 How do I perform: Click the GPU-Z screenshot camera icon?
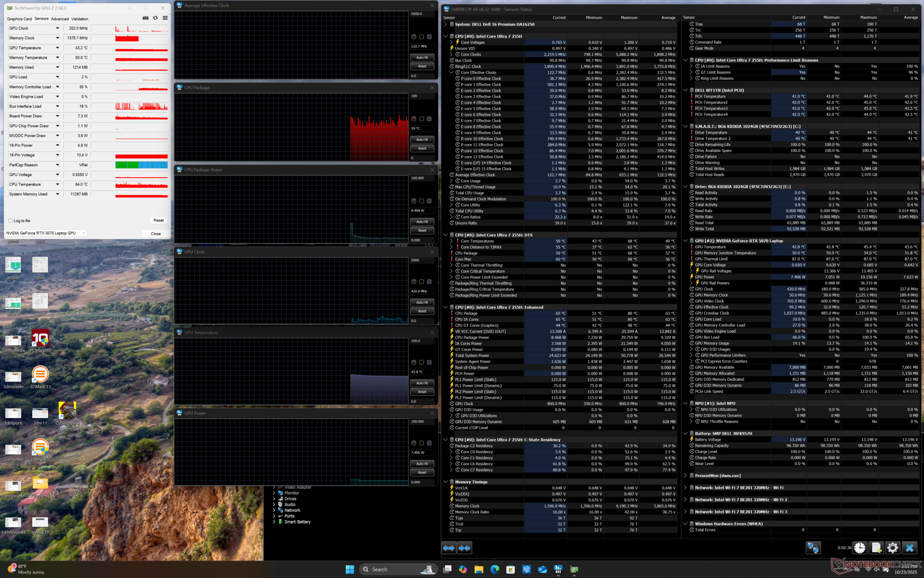point(145,18)
